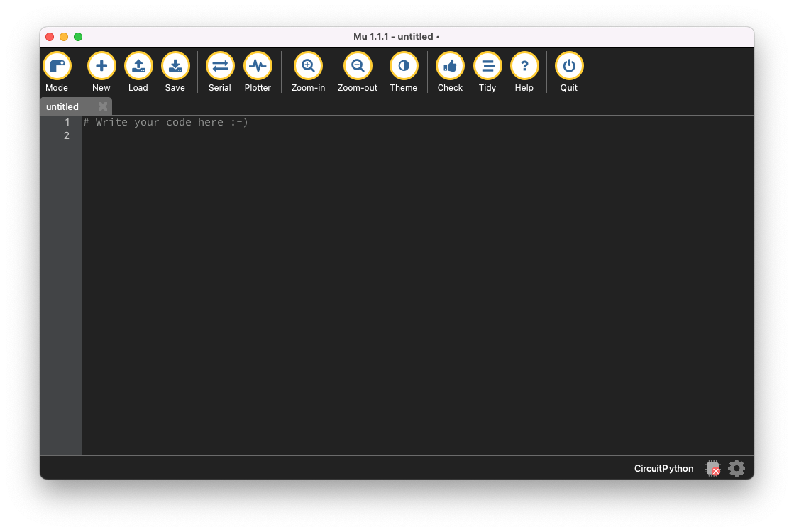This screenshot has height=532, width=794.
Task: Close the untitled tab
Action: [x=102, y=106]
